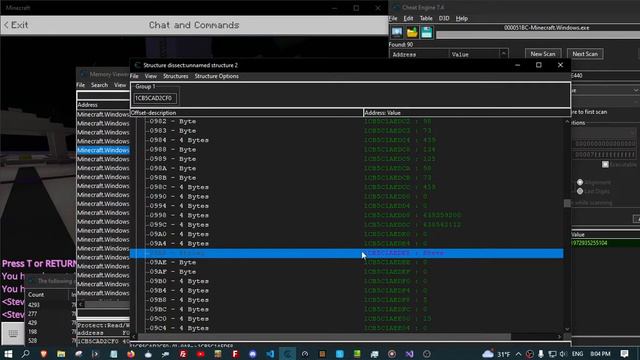Click the microphone tray icon
640x360 pixels.
541,354
